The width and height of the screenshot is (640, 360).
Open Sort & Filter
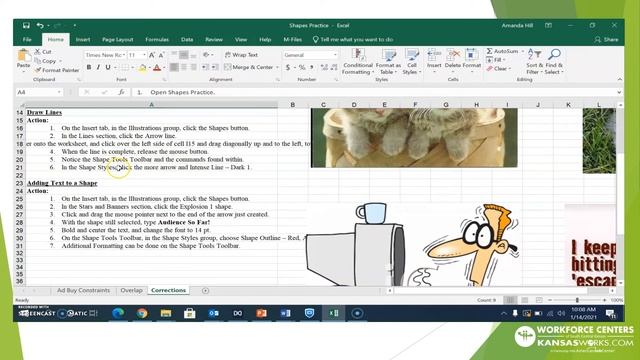tap(534, 62)
